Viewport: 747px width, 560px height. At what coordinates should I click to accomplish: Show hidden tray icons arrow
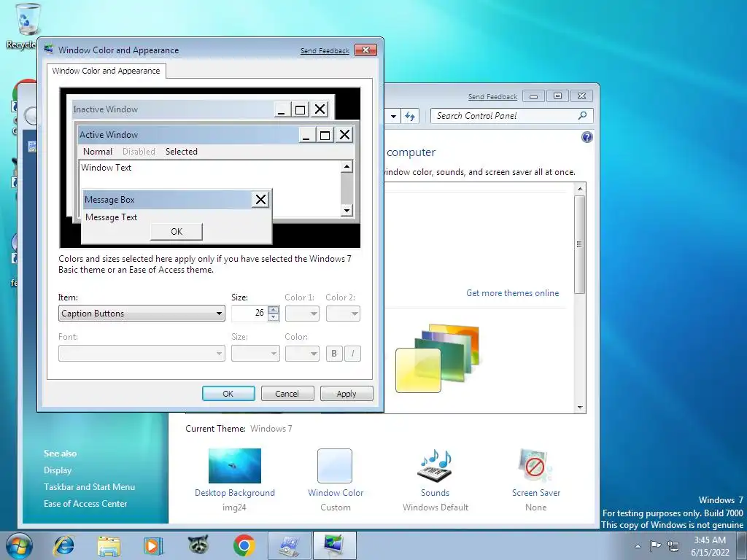pos(638,546)
